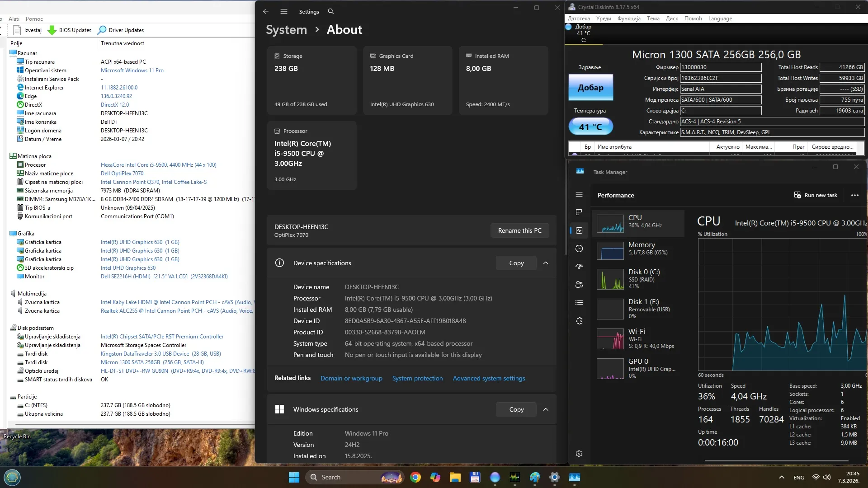868x488 pixels.
Task: Open Task Manager Details list icon
Action: point(579,303)
